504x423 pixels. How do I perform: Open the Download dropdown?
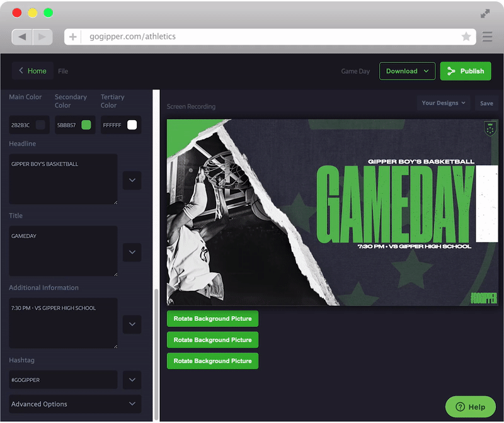[407, 71]
